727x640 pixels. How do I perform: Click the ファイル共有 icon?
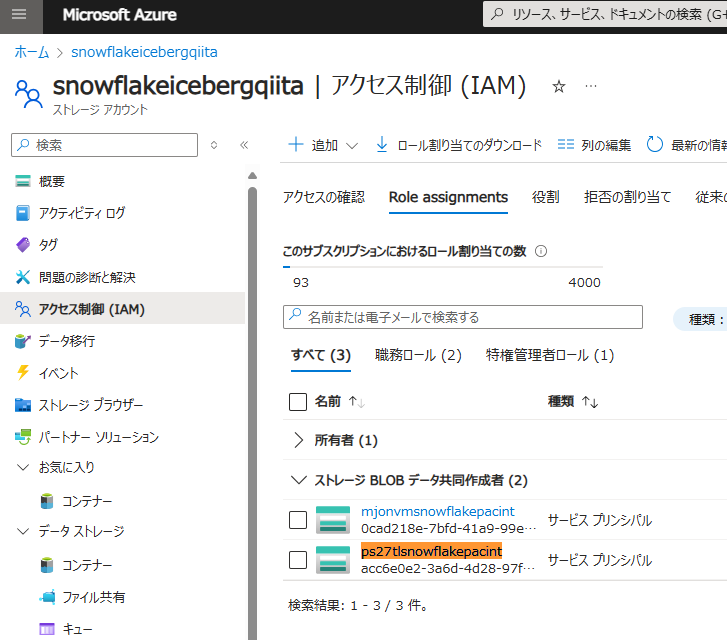point(47,597)
